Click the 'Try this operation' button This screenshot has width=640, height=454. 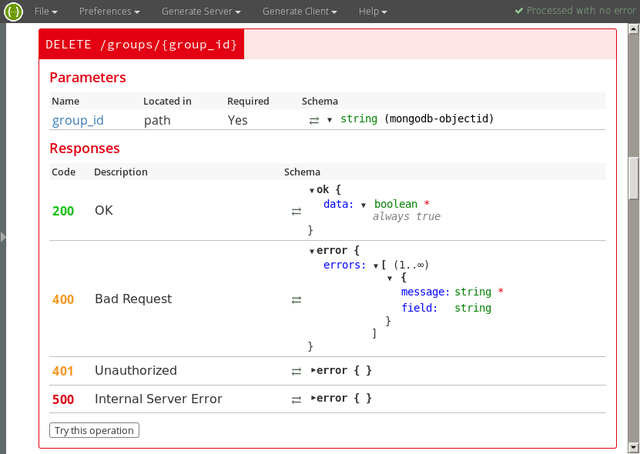coord(94,430)
